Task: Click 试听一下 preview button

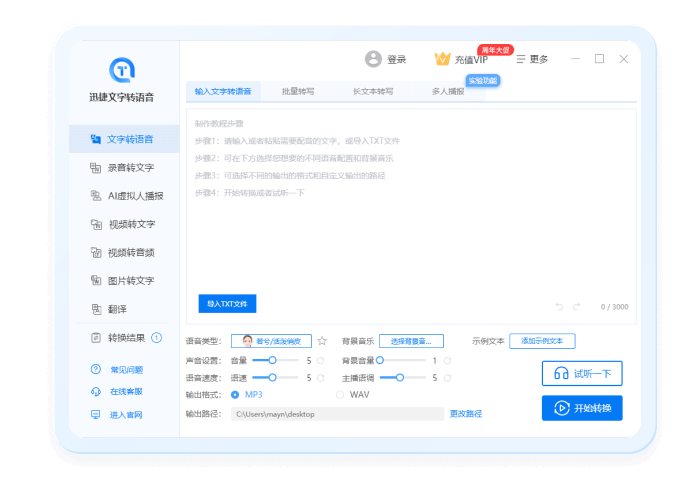Action: coord(582,373)
